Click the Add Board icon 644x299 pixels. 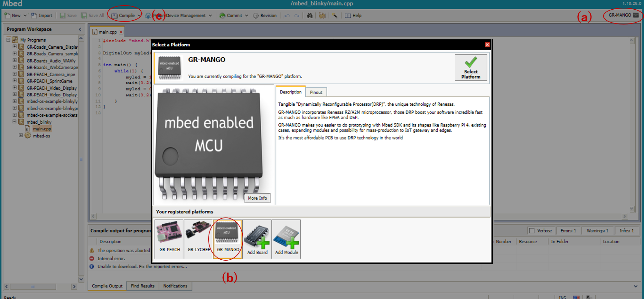pyautogui.click(x=257, y=238)
